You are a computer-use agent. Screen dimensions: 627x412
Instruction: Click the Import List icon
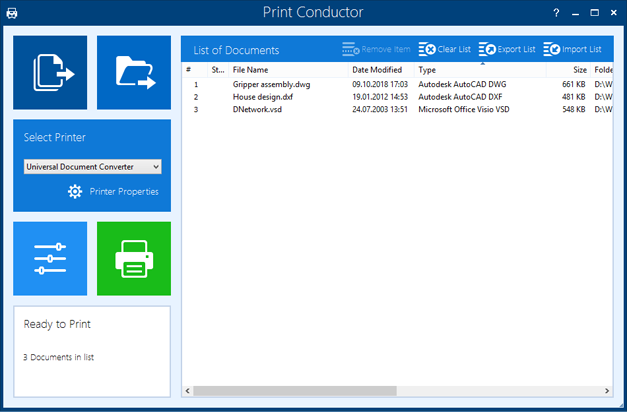click(552, 49)
